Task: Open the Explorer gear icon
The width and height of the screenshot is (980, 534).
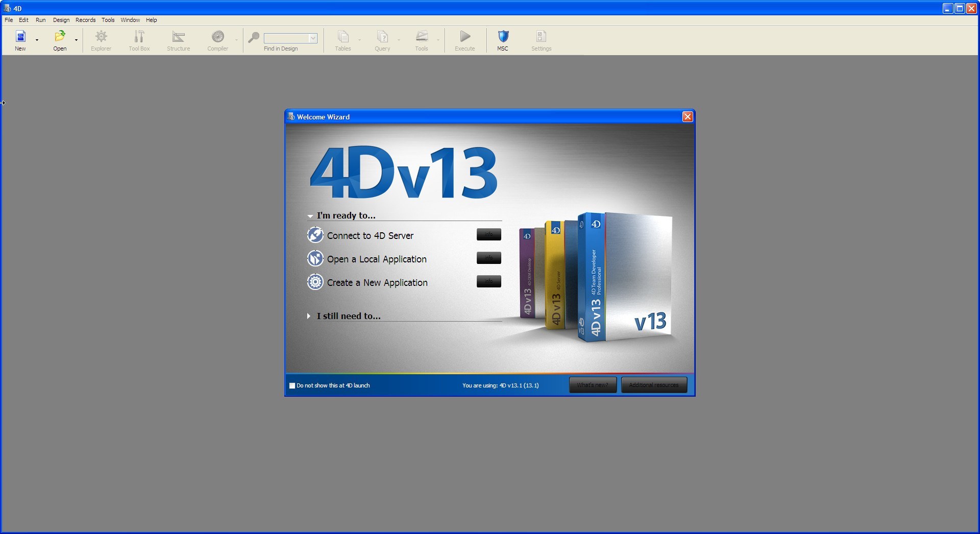Action: pos(101,36)
